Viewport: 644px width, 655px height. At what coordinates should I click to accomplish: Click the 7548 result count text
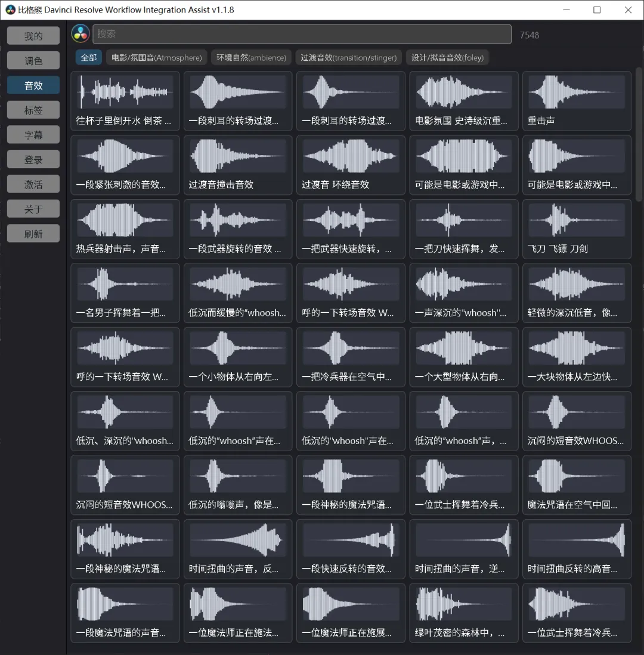point(529,35)
